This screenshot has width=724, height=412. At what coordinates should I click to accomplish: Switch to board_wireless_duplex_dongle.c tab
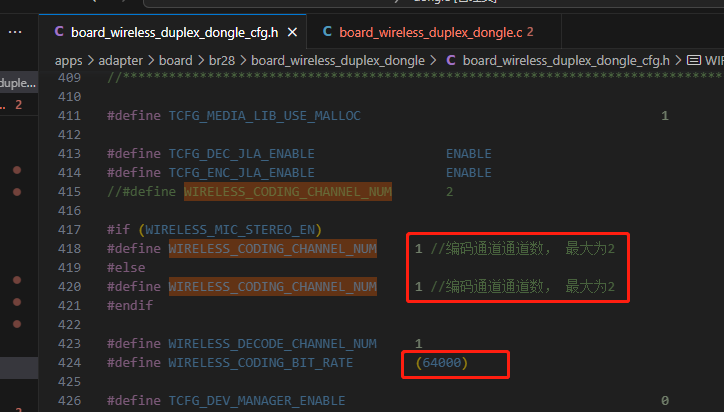433,32
